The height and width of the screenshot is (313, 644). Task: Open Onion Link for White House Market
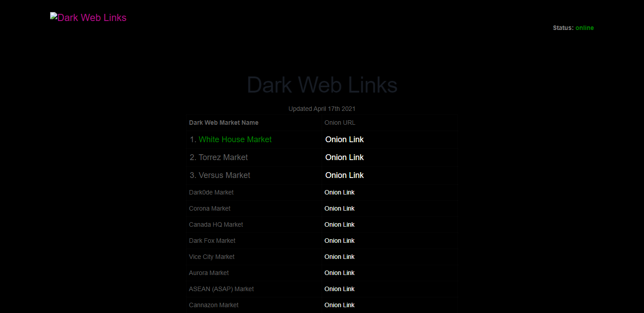pos(344,140)
